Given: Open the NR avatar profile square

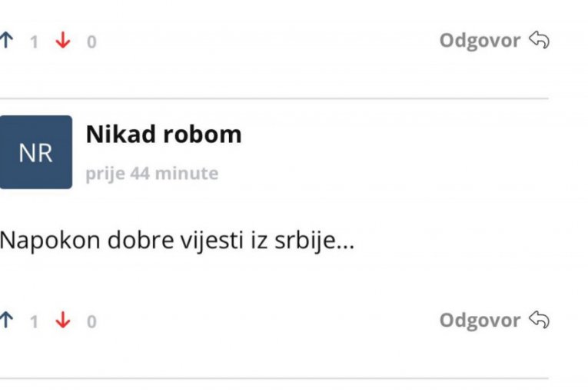Looking at the screenshot, I should [x=36, y=152].
